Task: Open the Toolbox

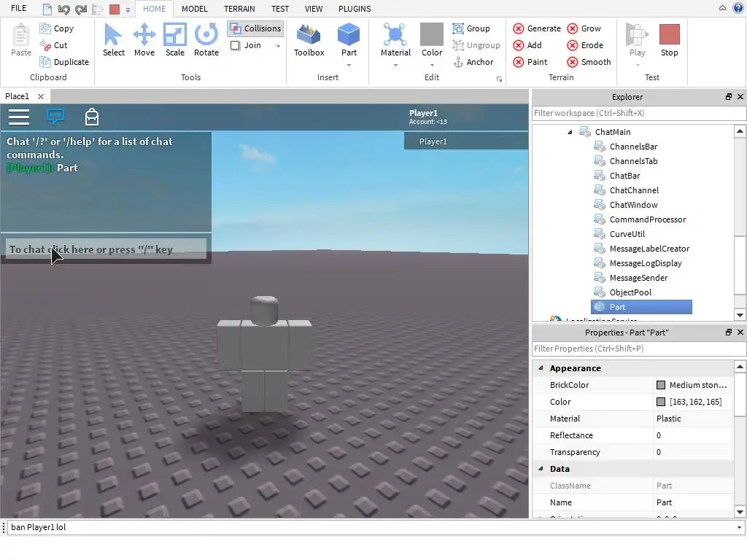Action: [x=309, y=41]
